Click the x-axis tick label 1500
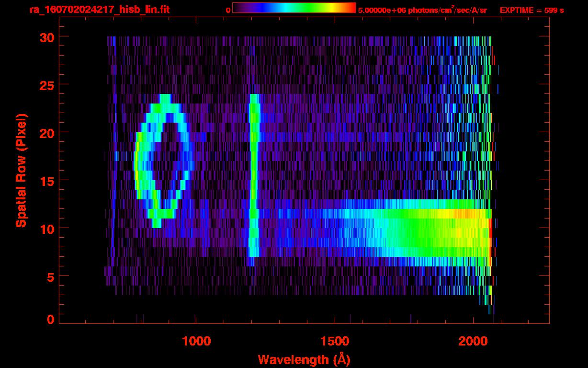Viewport: 588px width, 368px height. pyautogui.click(x=334, y=341)
